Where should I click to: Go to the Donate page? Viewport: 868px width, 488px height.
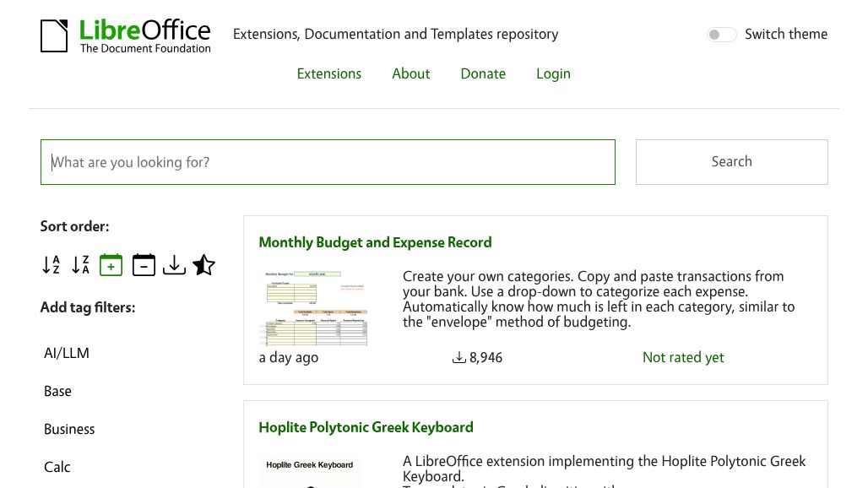tap(483, 73)
